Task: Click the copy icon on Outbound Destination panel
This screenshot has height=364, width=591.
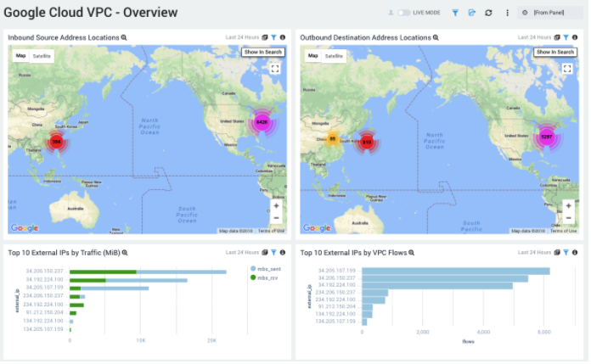Action: tap(557, 37)
